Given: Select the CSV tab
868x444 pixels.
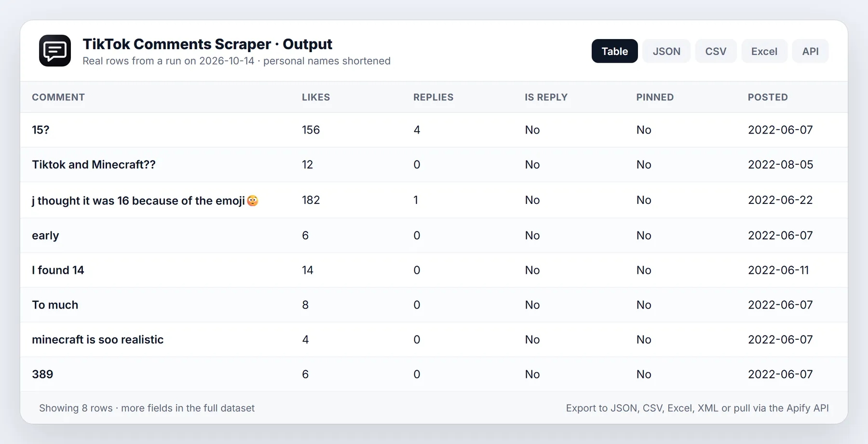Looking at the screenshot, I should pos(716,51).
